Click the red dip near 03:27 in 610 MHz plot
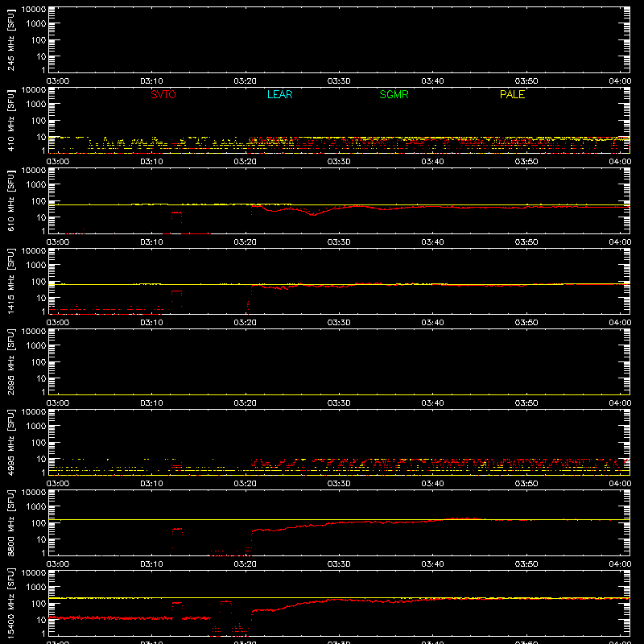Screen dimensions: 644x644 (313, 214)
